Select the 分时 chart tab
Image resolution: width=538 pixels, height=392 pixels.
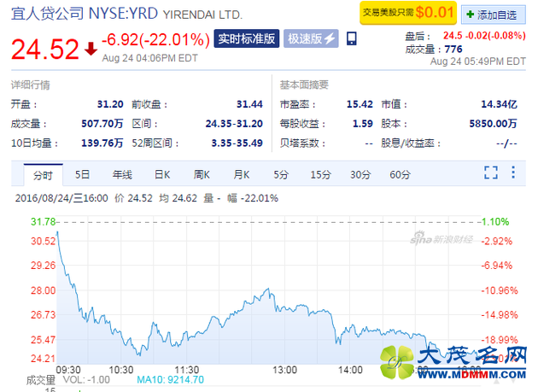click(43, 175)
